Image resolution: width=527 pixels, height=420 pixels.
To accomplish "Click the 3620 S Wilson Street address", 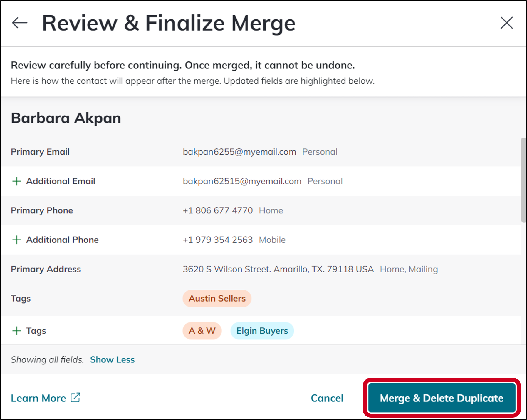I will pyautogui.click(x=278, y=269).
